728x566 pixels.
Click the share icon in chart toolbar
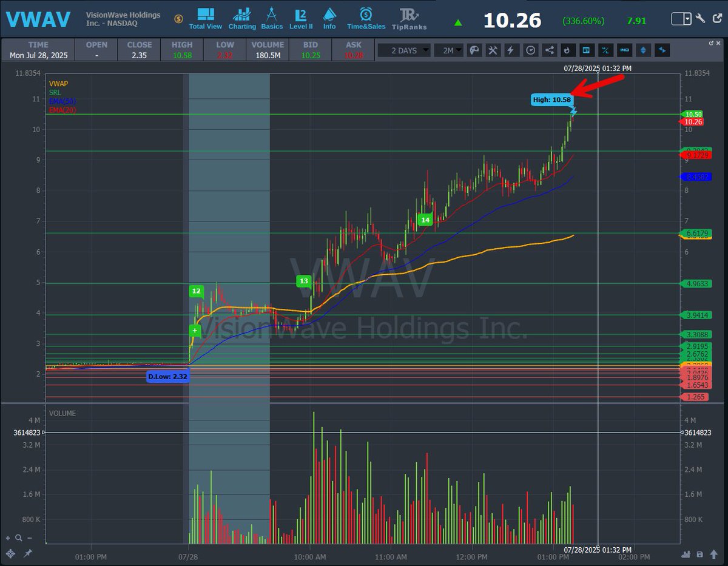pyautogui.click(x=548, y=50)
